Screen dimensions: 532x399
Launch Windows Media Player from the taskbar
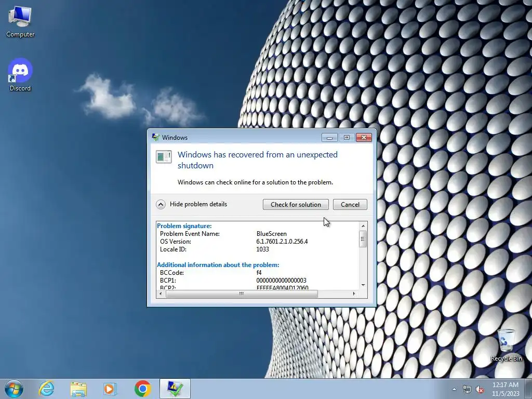(x=110, y=389)
